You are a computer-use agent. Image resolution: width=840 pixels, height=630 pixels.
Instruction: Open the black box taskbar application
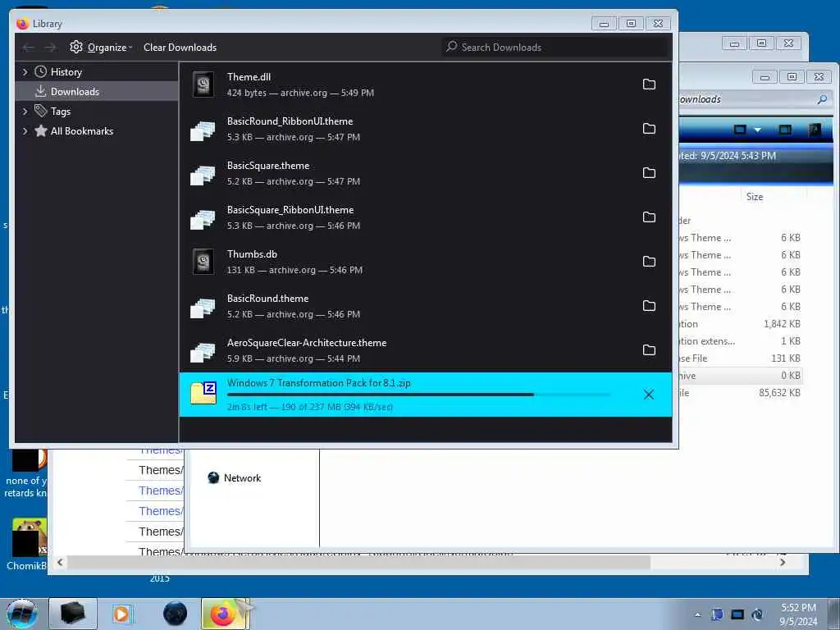tap(73, 614)
